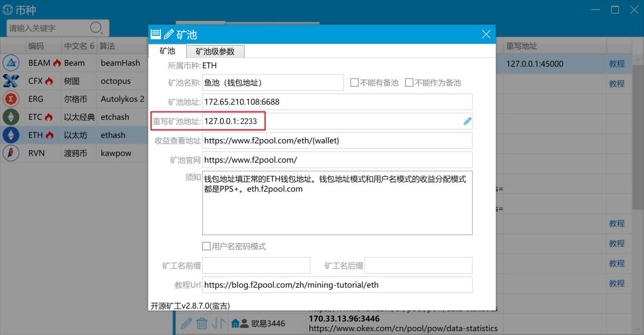Click the pencil icon in rewrite pool address field

pyautogui.click(x=467, y=121)
